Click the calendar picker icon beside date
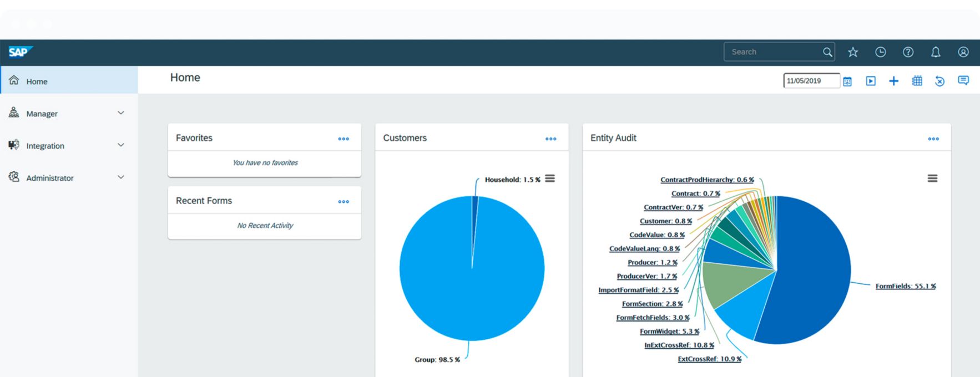The height and width of the screenshot is (377, 980). pos(847,81)
